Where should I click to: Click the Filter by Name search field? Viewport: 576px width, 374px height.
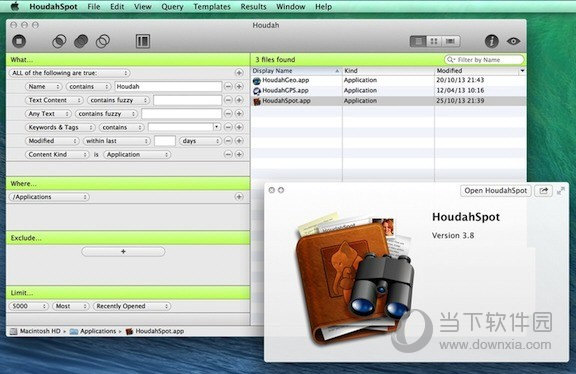coord(484,60)
